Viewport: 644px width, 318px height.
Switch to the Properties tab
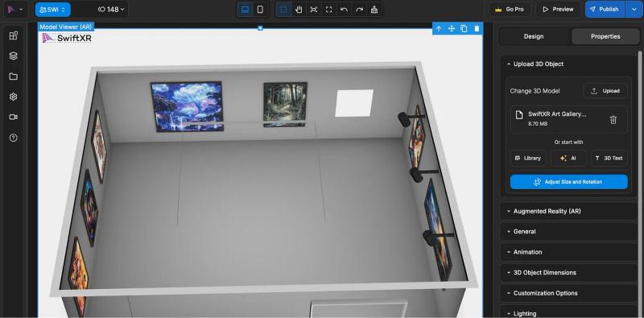[605, 36]
